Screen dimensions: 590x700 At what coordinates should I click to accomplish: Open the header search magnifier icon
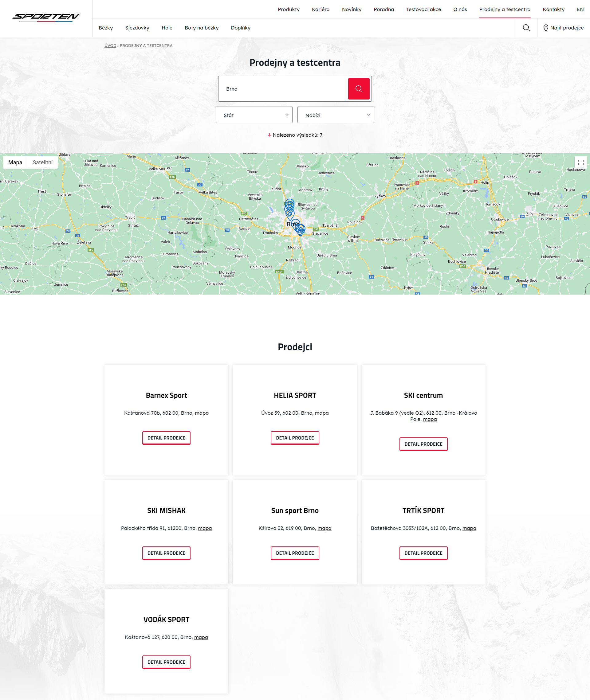pos(526,28)
